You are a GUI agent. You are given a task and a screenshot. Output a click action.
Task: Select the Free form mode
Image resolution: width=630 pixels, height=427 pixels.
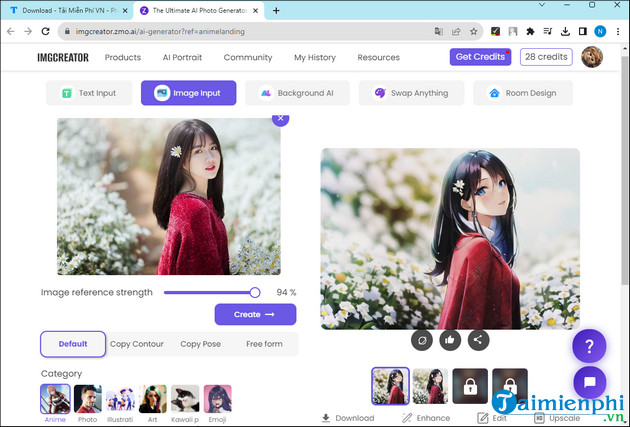[x=264, y=344]
